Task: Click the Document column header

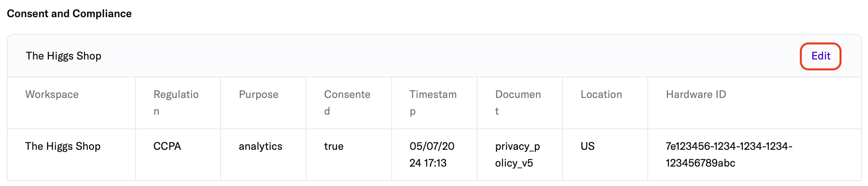Action: click(518, 103)
